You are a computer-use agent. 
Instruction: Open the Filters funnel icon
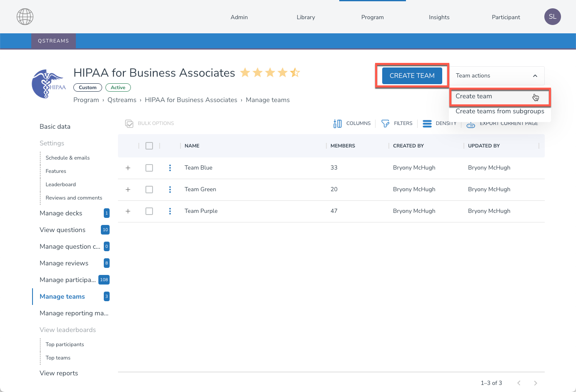pos(386,124)
